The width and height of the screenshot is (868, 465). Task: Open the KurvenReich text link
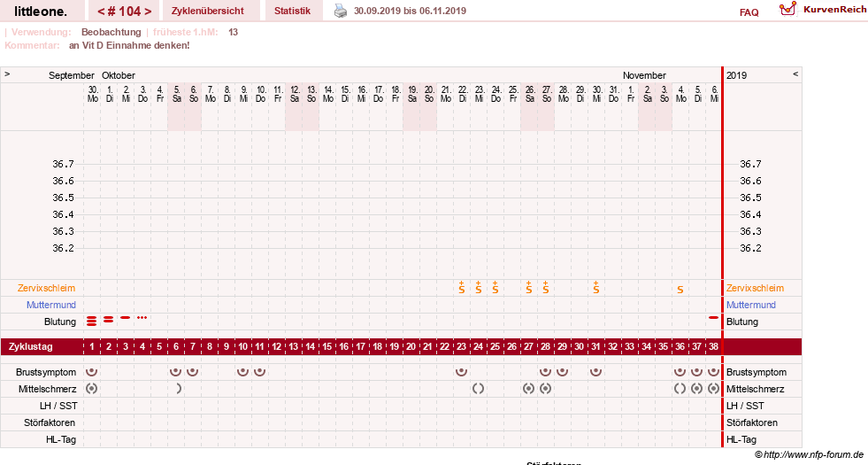pyautogui.click(x=834, y=10)
